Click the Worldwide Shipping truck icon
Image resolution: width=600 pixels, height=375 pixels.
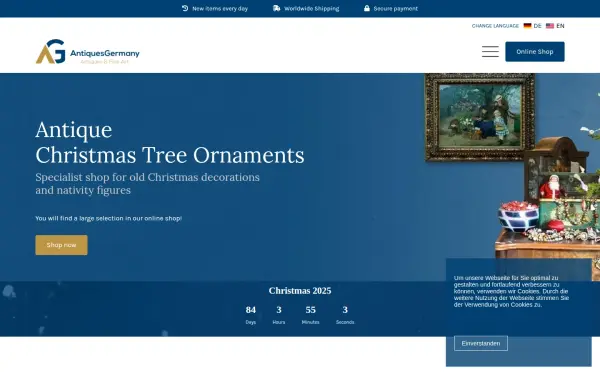pos(276,8)
